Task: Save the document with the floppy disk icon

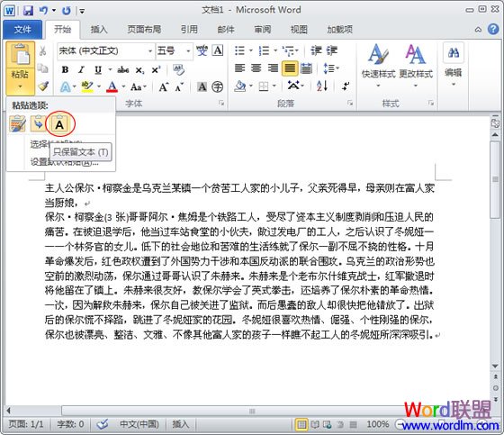Action: pos(28,11)
